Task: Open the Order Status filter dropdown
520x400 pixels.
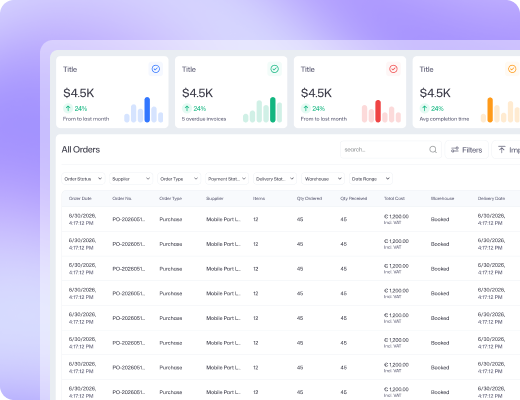Action: 83,179
